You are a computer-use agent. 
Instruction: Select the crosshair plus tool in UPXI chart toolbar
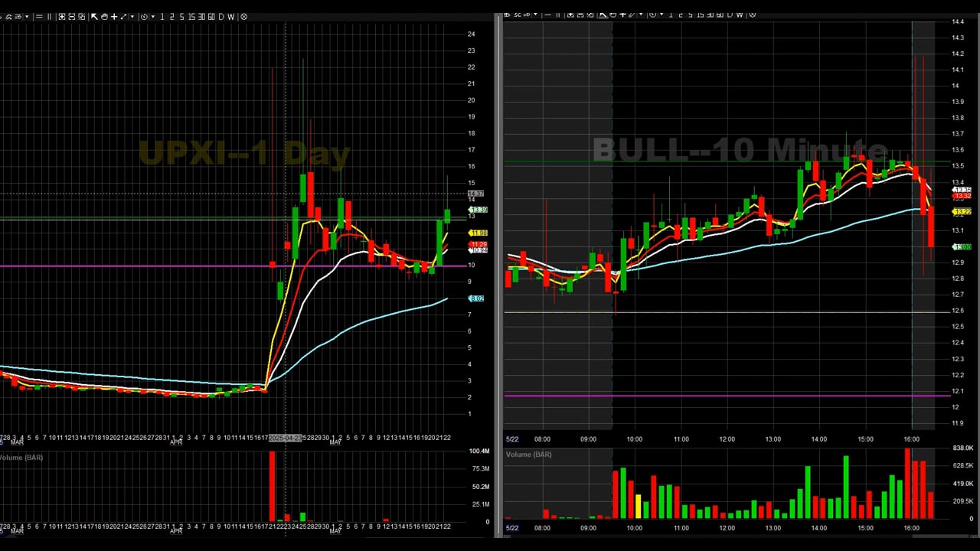tap(114, 17)
